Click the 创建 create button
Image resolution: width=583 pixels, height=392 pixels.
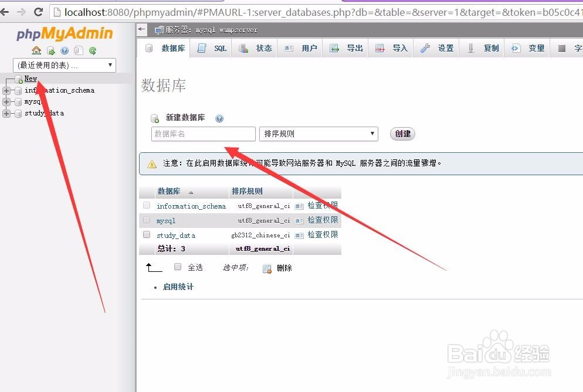[x=402, y=134]
